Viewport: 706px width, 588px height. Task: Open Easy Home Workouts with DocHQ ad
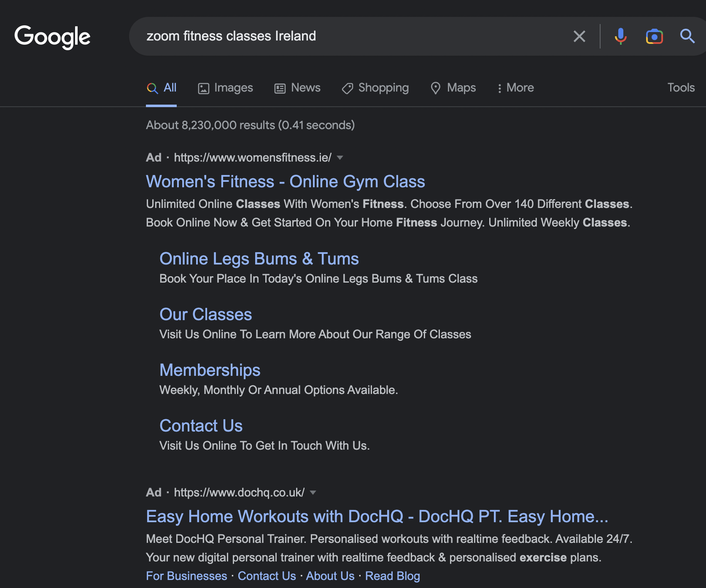[377, 517]
